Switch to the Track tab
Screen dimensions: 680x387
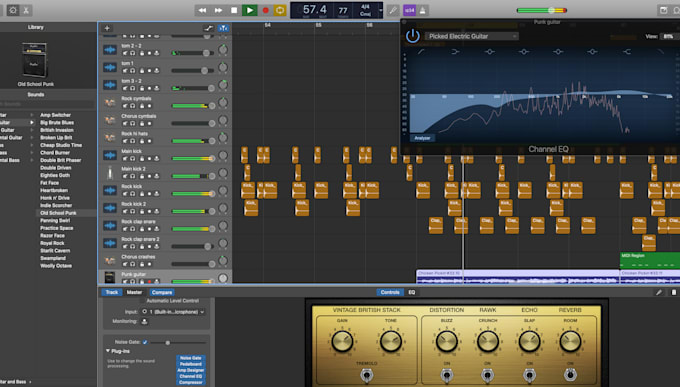tap(111, 292)
